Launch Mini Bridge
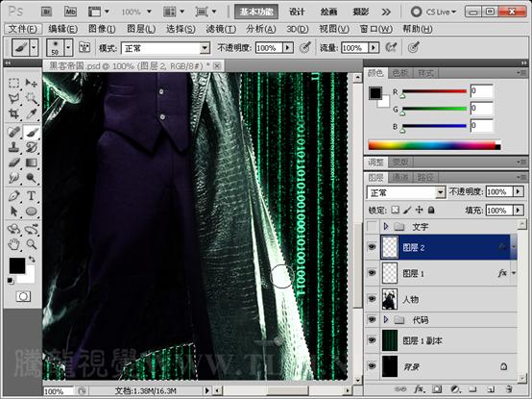The width and height of the screenshot is (532, 399). pyautogui.click(x=70, y=12)
